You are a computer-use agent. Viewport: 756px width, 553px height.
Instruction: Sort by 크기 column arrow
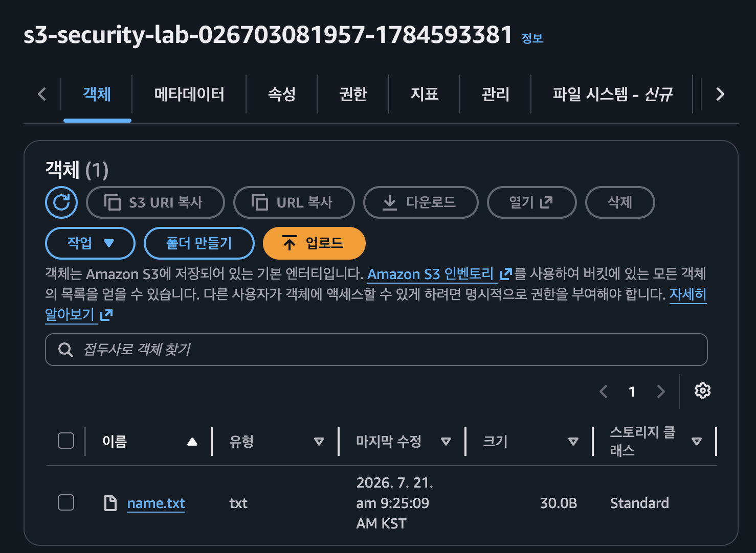point(573,442)
